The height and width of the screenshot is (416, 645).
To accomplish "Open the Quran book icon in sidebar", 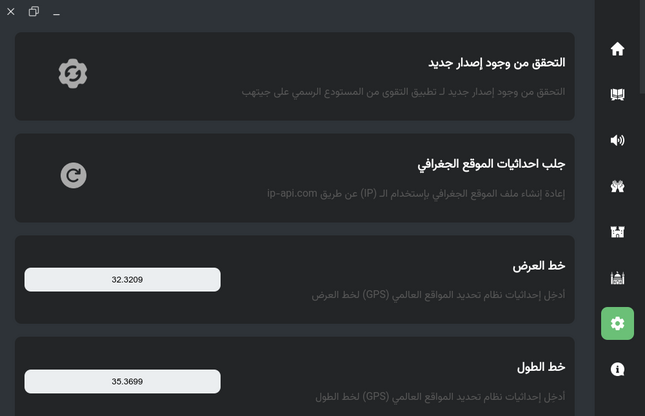I will [x=617, y=95].
